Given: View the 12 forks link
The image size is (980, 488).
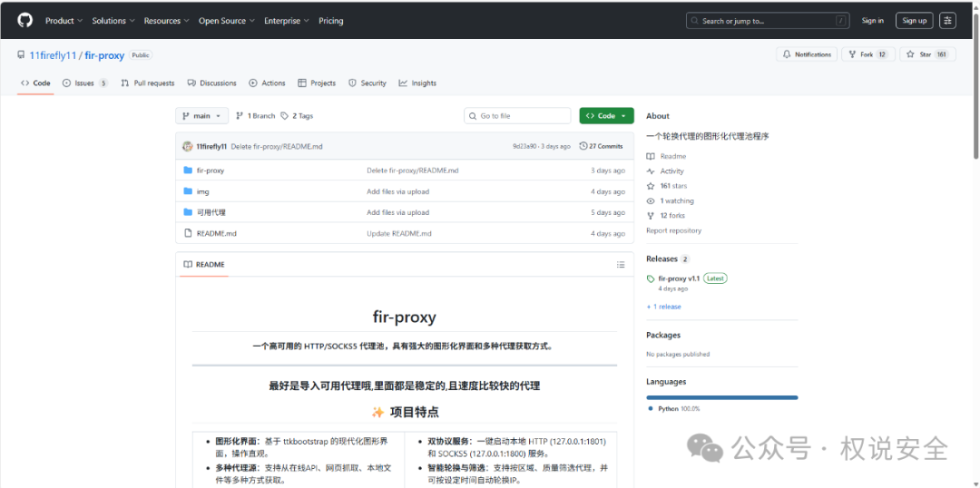Looking at the screenshot, I should [666, 216].
